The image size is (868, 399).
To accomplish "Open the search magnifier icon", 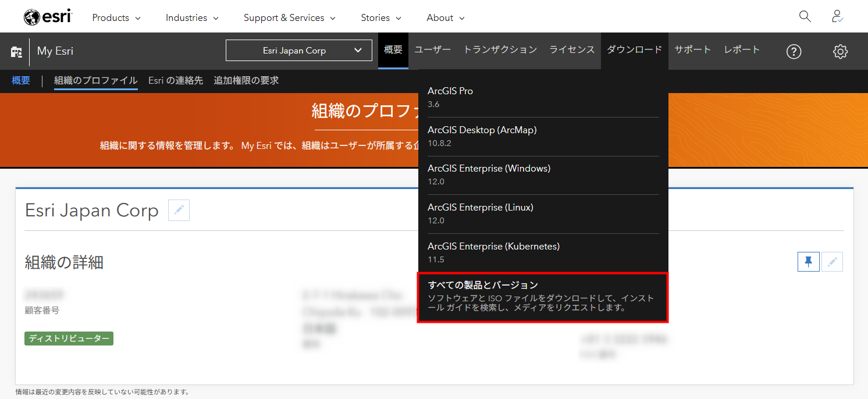I will coord(805,17).
